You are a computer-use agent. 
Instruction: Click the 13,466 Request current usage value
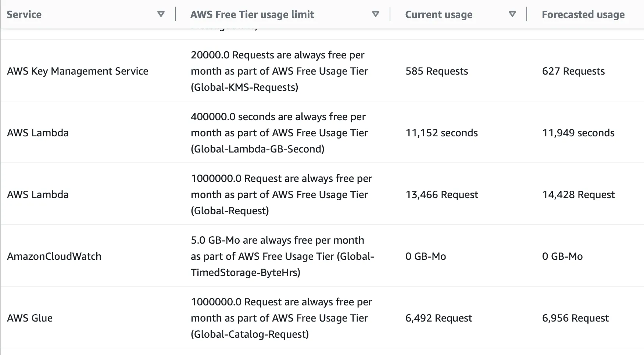(442, 195)
